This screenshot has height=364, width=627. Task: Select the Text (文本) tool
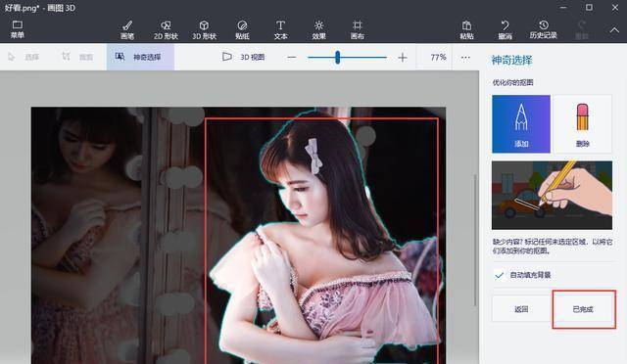point(280,30)
